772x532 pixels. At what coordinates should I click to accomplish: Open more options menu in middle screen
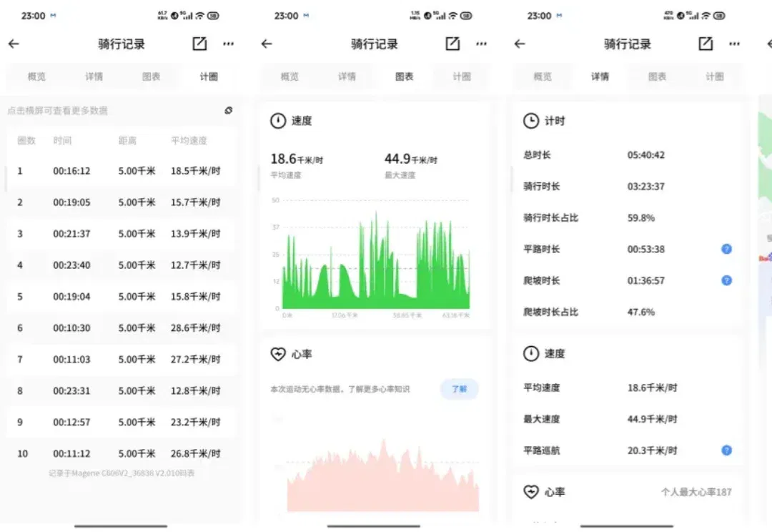[x=481, y=44]
